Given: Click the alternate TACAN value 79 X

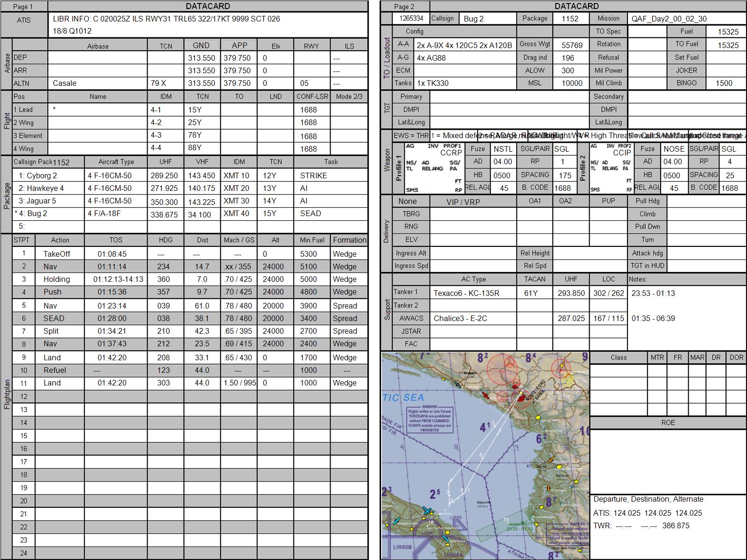Looking at the screenshot, I should click(x=158, y=83).
